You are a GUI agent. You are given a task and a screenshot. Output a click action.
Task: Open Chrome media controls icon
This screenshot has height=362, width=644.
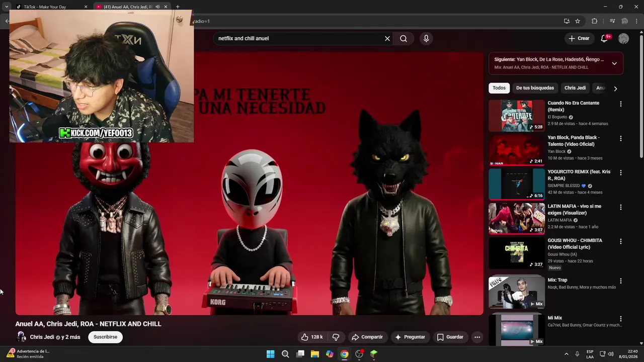point(612,21)
